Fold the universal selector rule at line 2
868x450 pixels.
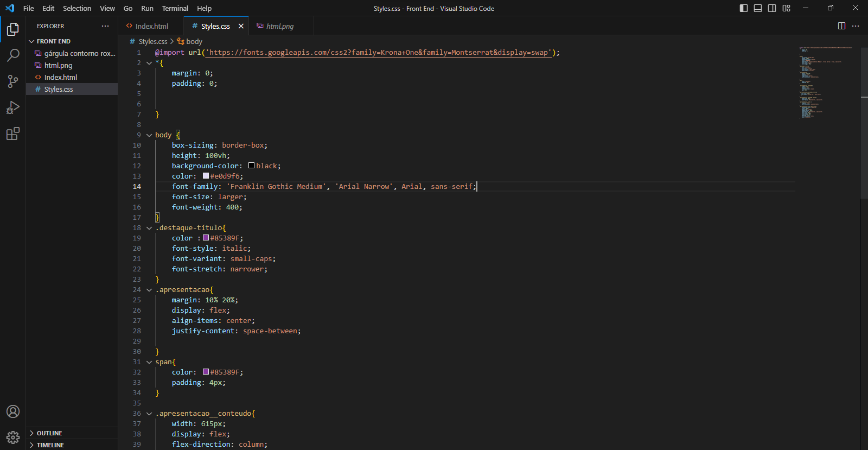[x=149, y=63]
